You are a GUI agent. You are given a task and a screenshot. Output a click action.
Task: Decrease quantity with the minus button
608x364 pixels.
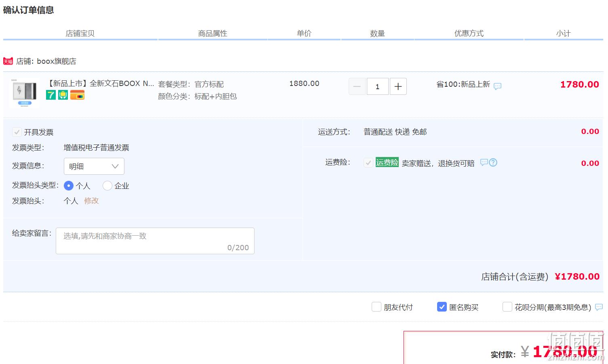(357, 86)
